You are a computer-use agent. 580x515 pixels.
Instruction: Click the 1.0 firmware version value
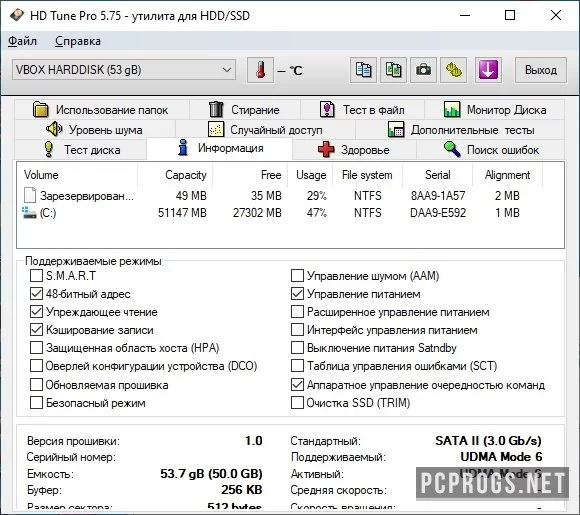click(x=254, y=441)
